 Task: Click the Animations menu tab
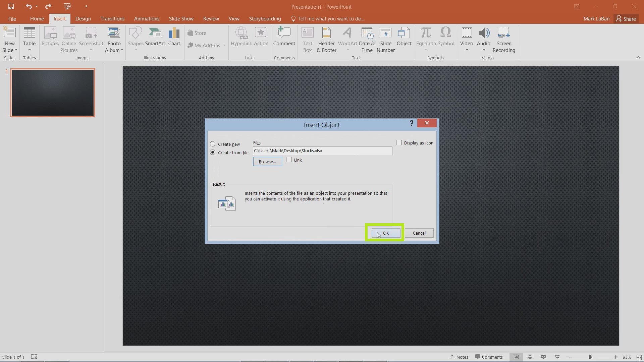pos(146,18)
